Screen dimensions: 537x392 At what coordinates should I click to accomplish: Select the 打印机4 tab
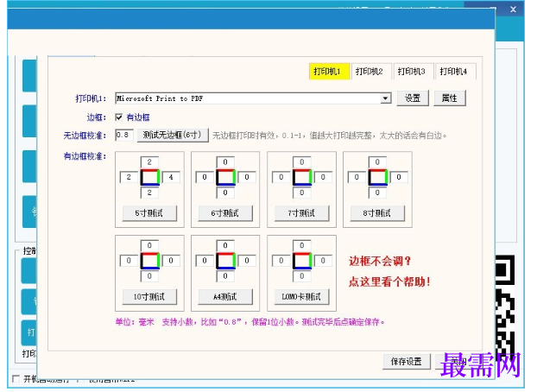click(453, 72)
